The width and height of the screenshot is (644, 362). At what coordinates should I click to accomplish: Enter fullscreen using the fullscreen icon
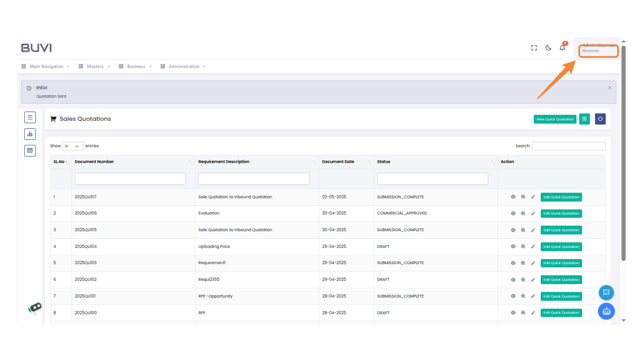(534, 48)
